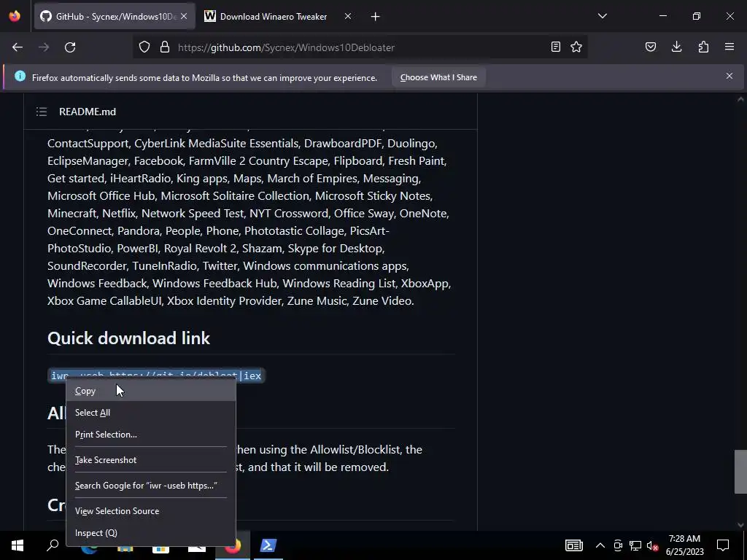Click the text "Windows Feedback Hub"
747x560 pixels.
coord(215,284)
